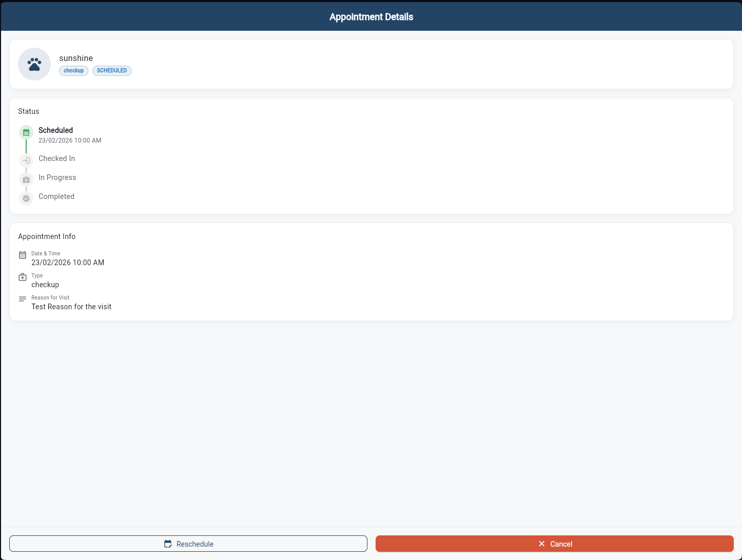Screen dimensions: 742x560
Task: Select the checkup chip badge
Action: [73, 70]
